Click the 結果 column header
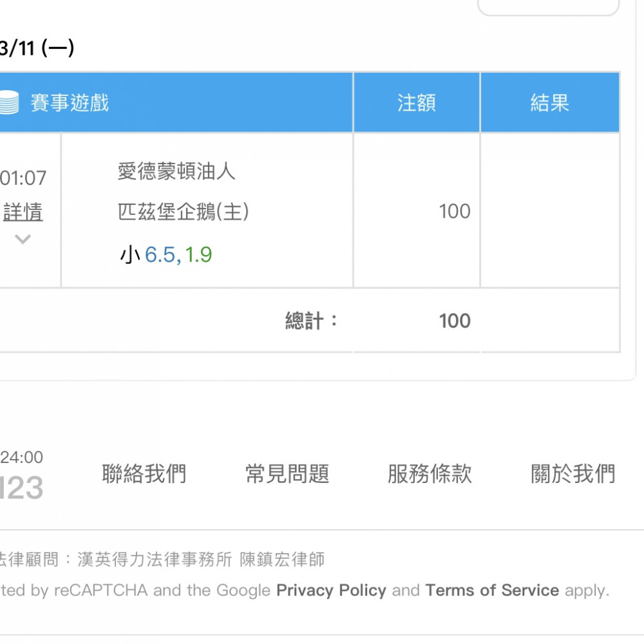The image size is (644, 644). 550,102
